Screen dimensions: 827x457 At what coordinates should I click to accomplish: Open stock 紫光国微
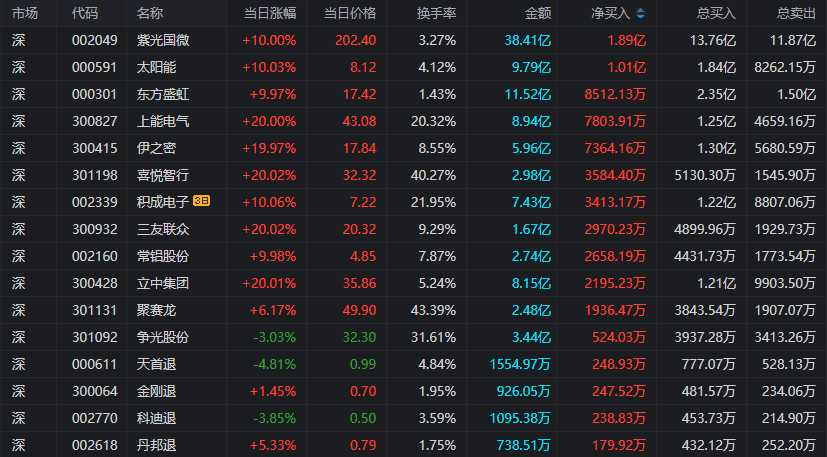(x=163, y=40)
